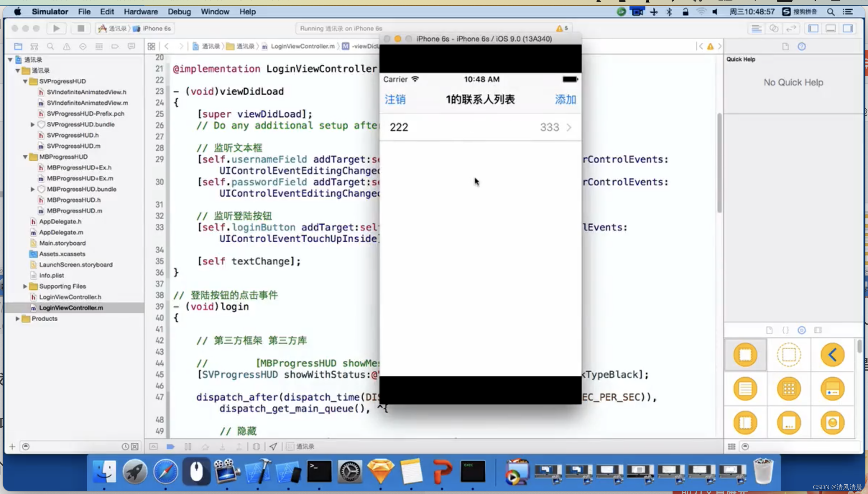Open the Debug navigator icon
Image resolution: width=868 pixels, height=494 pixels.
coord(99,46)
